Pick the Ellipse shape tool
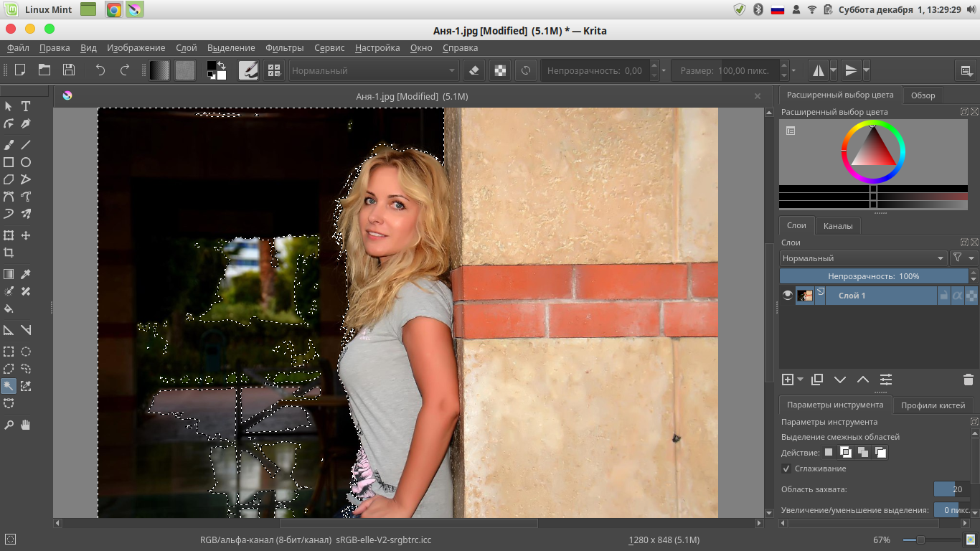The width and height of the screenshot is (980, 551). 26,162
